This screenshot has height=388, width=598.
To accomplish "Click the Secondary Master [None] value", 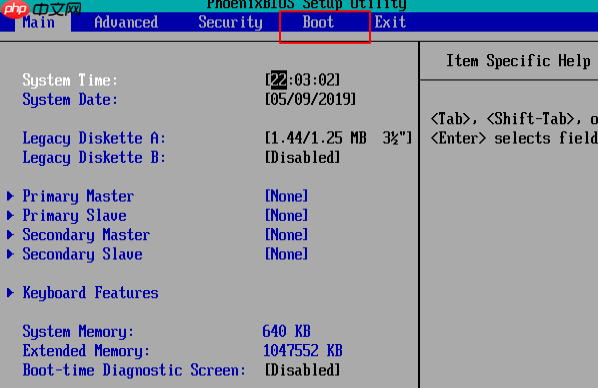I will tap(286, 235).
